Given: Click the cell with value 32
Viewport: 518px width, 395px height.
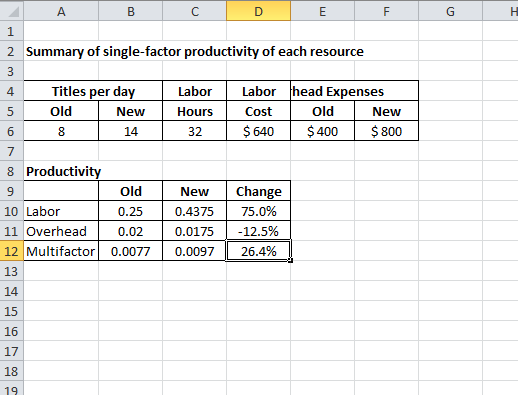Looking at the screenshot, I should click(x=195, y=131).
